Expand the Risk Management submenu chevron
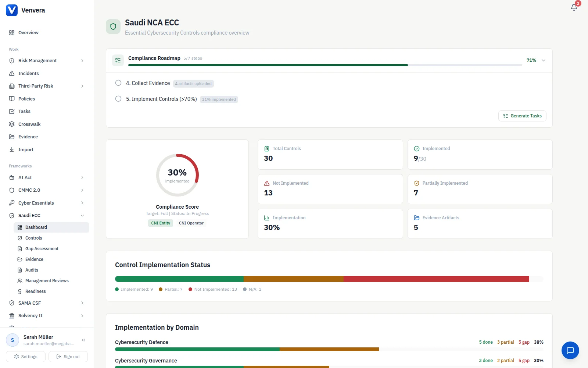This screenshot has width=588, height=368. click(x=82, y=61)
